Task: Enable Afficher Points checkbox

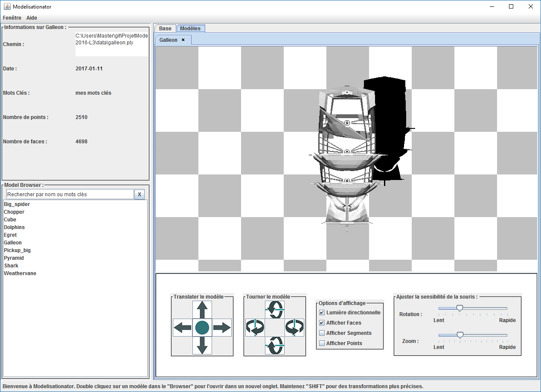Action: pyautogui.click(x=322, y=343)
